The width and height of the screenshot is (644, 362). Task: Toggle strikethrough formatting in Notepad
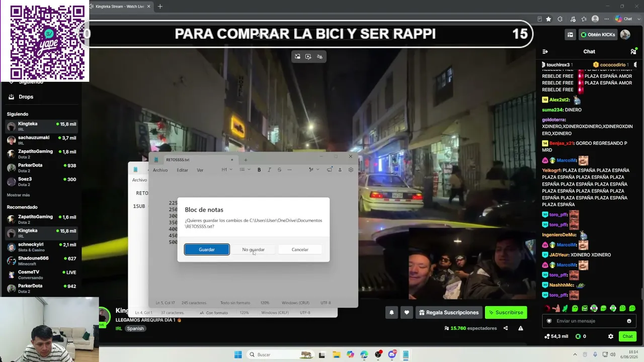279,169
